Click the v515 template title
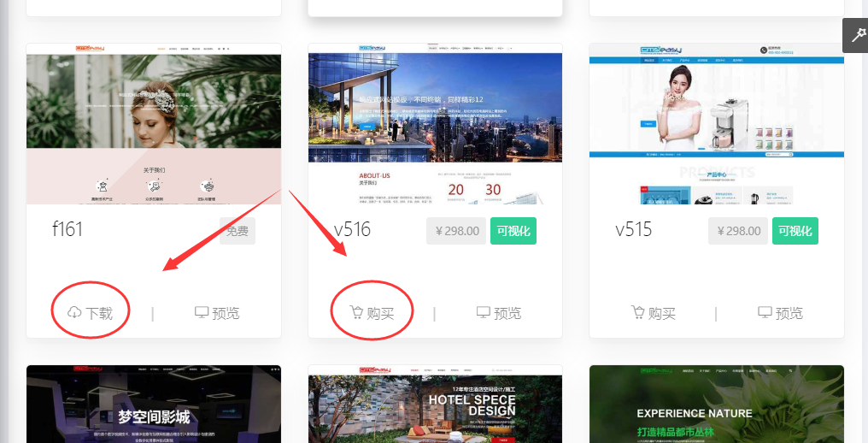 point(633,230)
